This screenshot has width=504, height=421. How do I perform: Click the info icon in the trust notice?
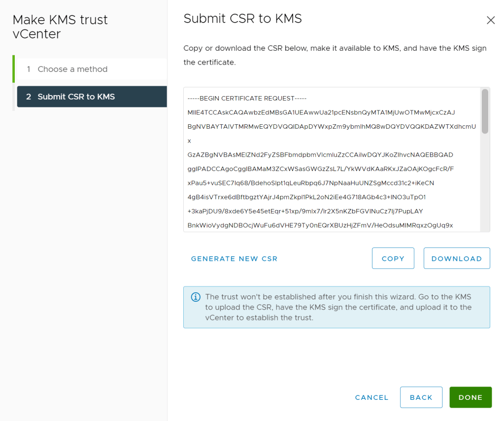point(196,297)
